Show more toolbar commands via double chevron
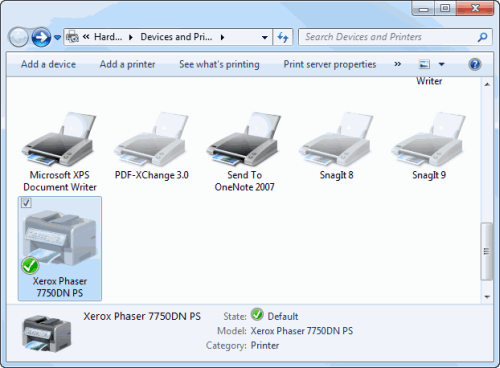The width and height of the screenshot is (500, 368). (x=397, y=64)
